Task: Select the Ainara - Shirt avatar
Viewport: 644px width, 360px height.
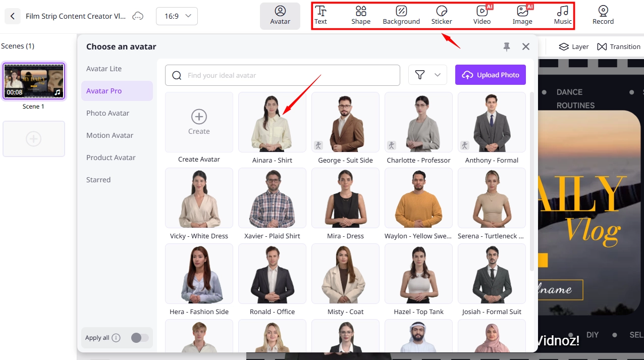Action: point(272,122)
